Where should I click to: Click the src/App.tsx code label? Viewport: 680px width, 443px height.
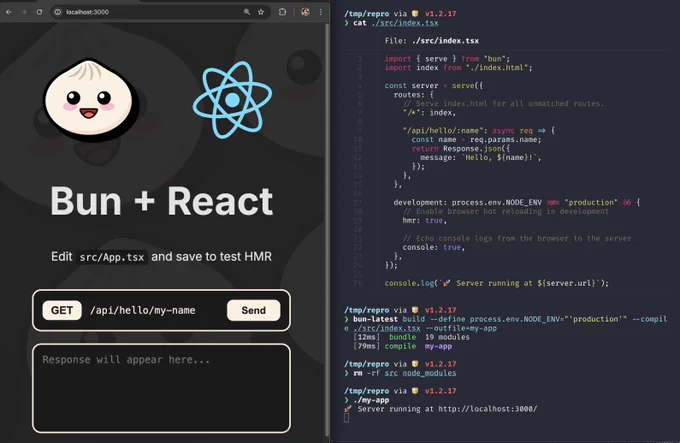click(111, 257)
